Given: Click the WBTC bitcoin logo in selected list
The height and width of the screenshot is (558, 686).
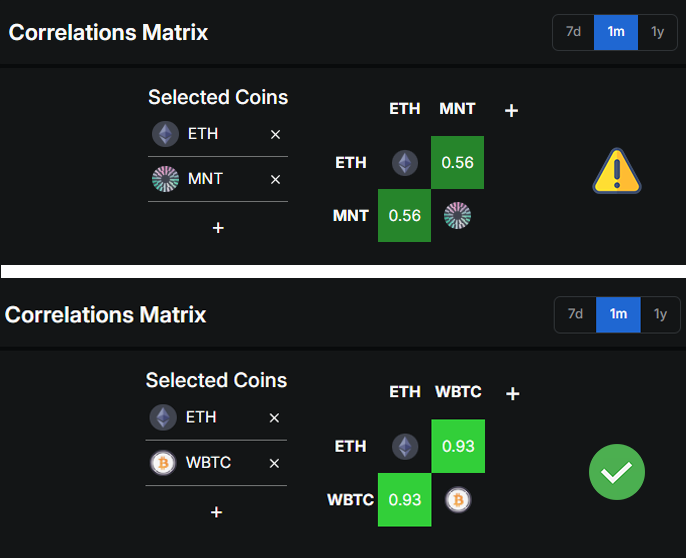Looking at the screenshot, I should [x=163, y=463].
